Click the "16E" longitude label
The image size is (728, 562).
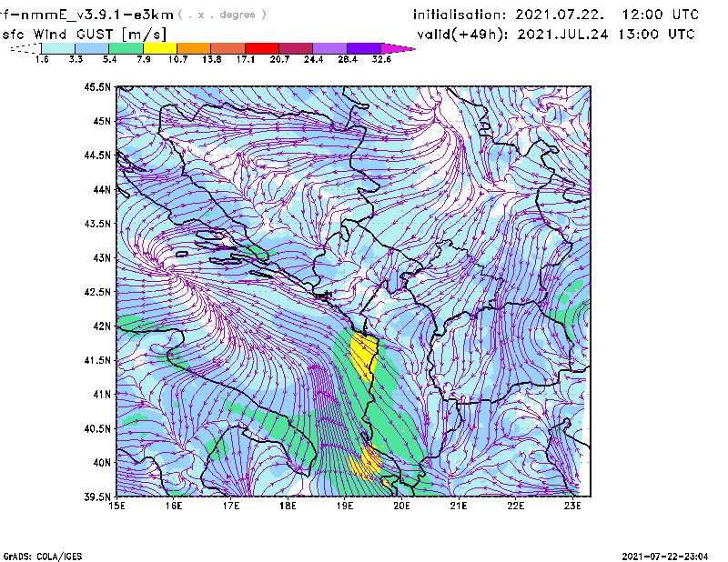(x=174, y=506)
